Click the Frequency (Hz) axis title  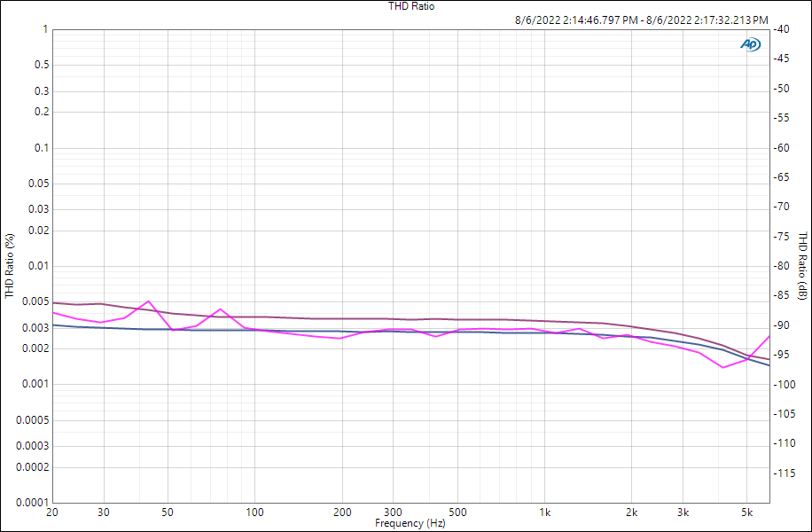pos(410,523)
